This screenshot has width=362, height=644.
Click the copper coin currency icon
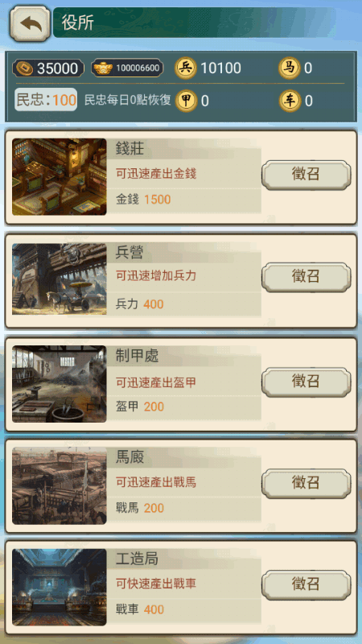click(24, 68)
